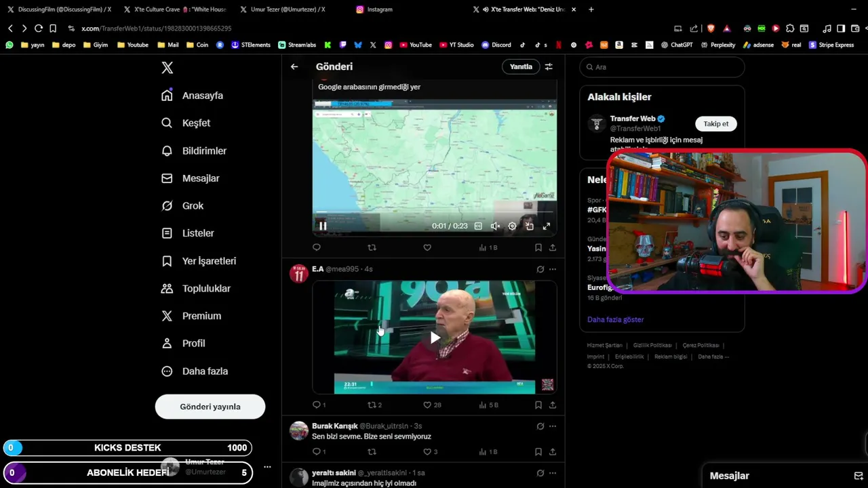Screen dimensions: 868x488
Task: Open depo bookmark folder
Action: pos(63,45)
